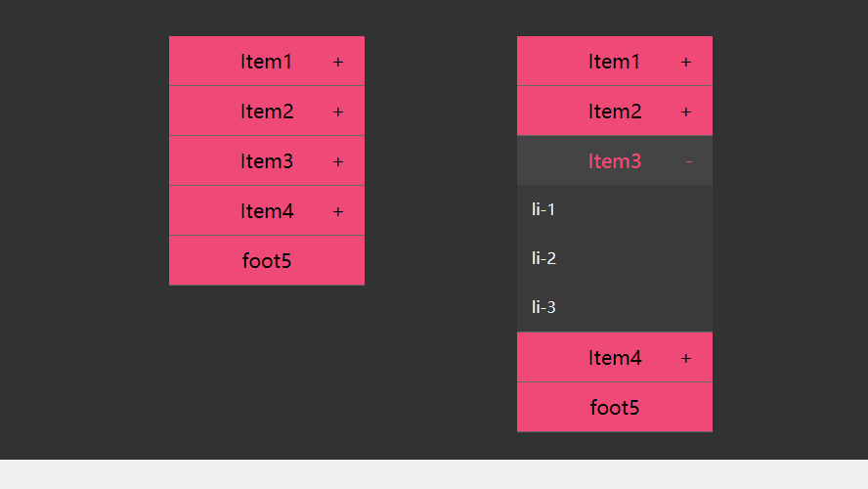Image resolution: width=868 pixels, height=489 pixels.
Task: Open Item2 section in right accordion
Action: [x=615, y=111]
